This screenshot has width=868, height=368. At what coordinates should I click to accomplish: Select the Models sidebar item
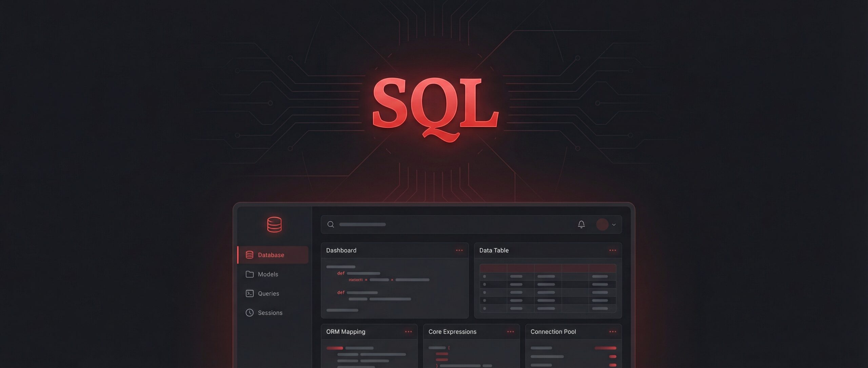(268, 274)
